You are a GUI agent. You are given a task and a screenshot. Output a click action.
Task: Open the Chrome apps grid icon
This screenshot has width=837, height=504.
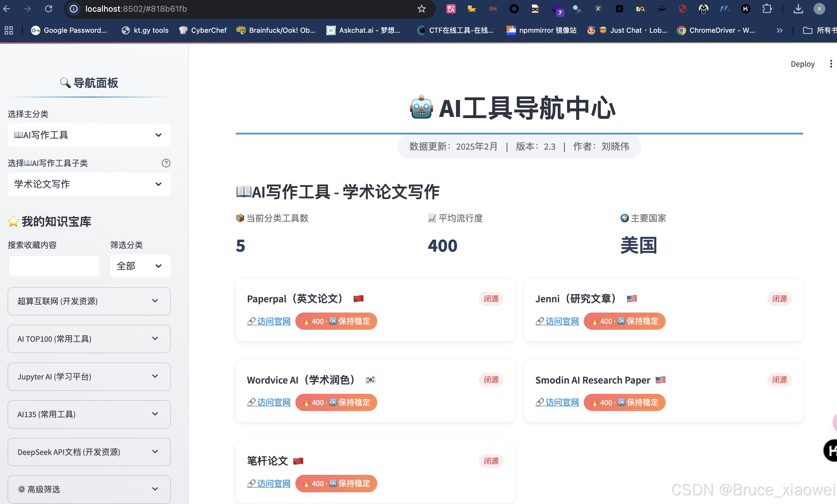coord(9,30)
